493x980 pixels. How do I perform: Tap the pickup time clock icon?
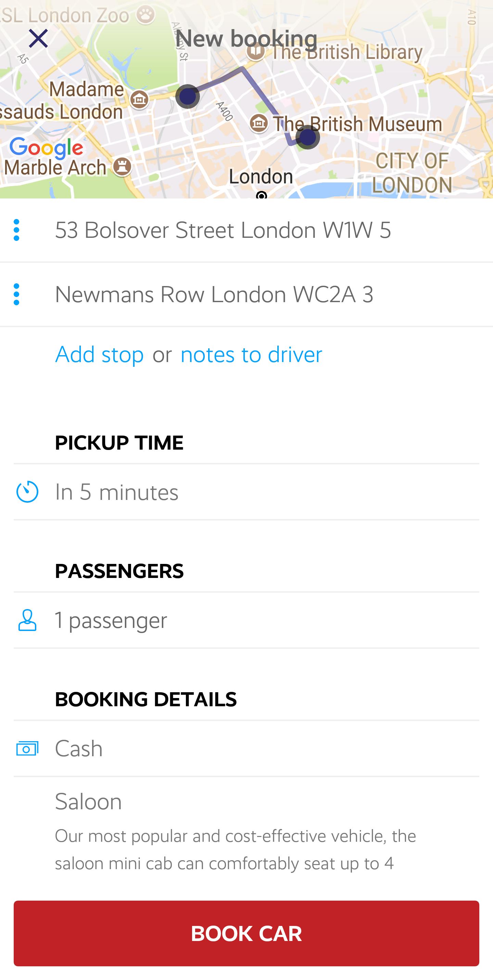click(x=27, y=491)
